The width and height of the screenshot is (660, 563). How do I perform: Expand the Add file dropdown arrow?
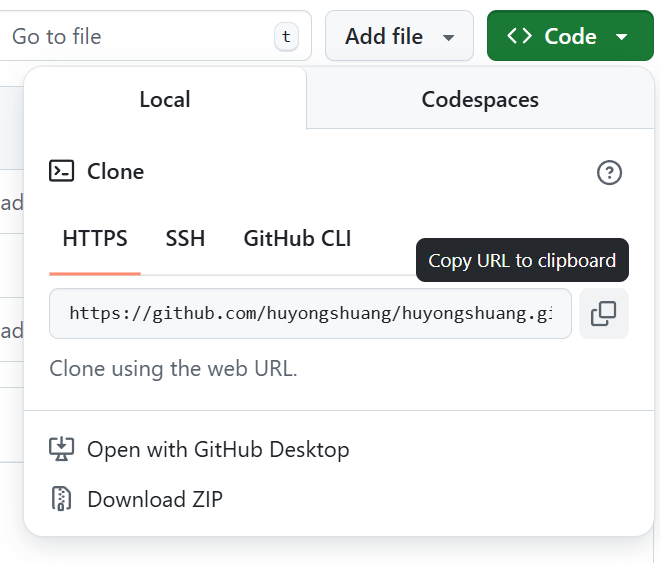[x=449, y=37]
